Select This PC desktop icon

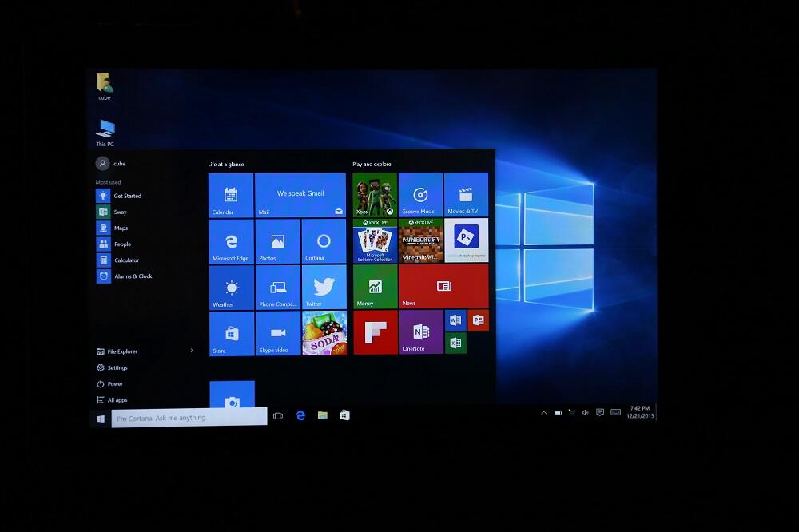(x=105, y=133)
